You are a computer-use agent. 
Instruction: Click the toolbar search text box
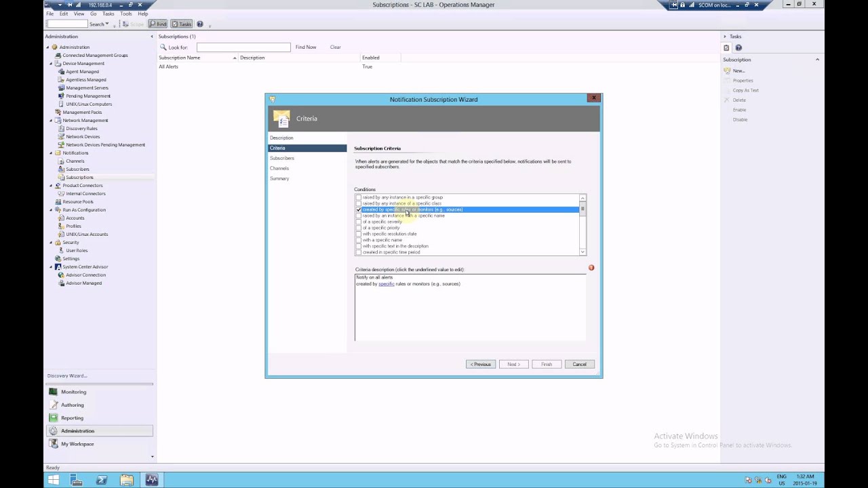tap(66, 24)
